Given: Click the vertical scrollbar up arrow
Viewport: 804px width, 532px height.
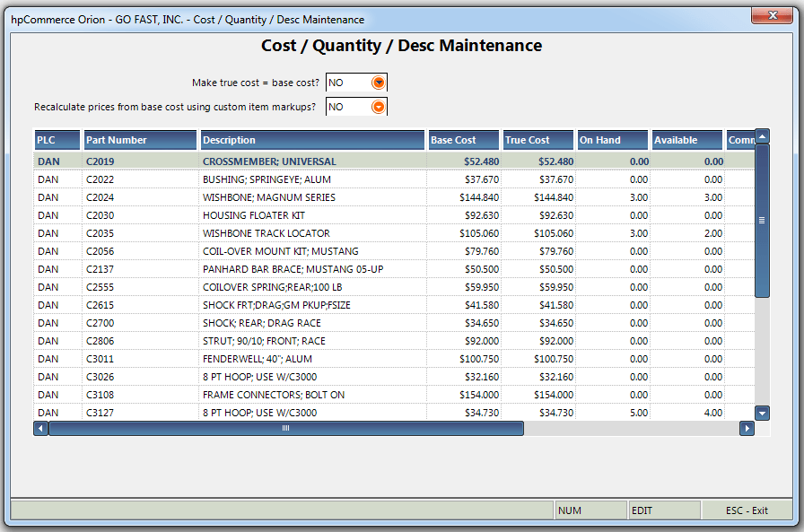Looking at the screenshot, I should (762, 136).
